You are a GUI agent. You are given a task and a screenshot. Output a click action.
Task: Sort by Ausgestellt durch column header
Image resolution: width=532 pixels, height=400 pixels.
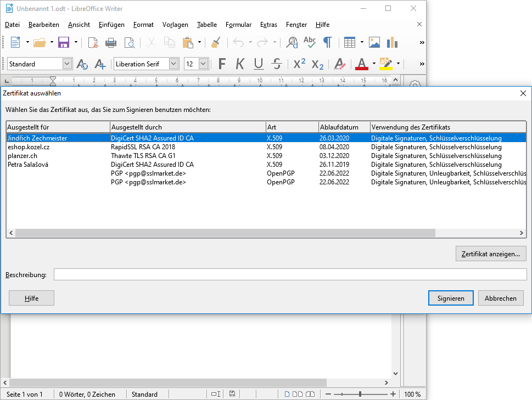coord(188,127)
